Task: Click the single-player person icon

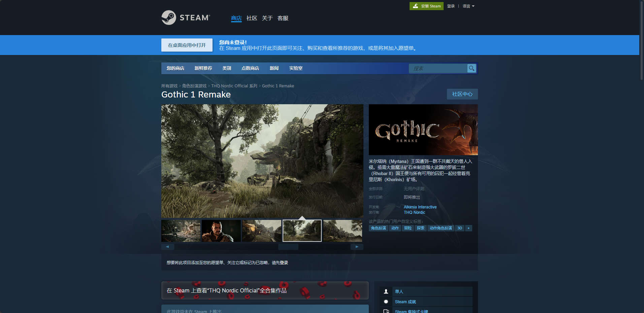Action: 386,291
